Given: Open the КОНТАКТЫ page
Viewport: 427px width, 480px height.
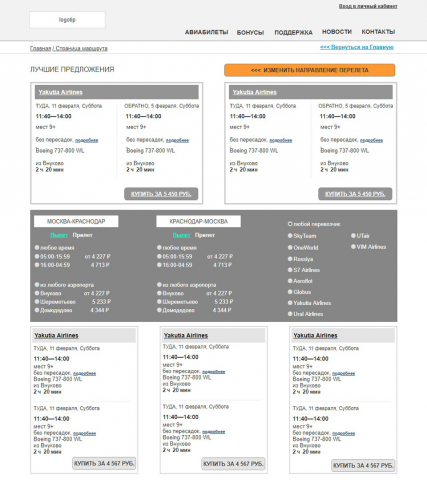Looking at the screenshot, I should pos(378,32).
